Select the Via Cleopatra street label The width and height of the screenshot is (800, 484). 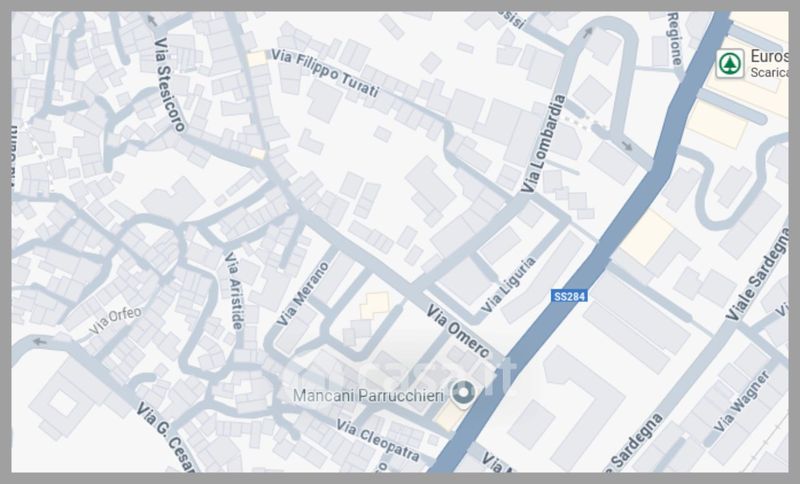pyautogui.click(x=378, y=440)
